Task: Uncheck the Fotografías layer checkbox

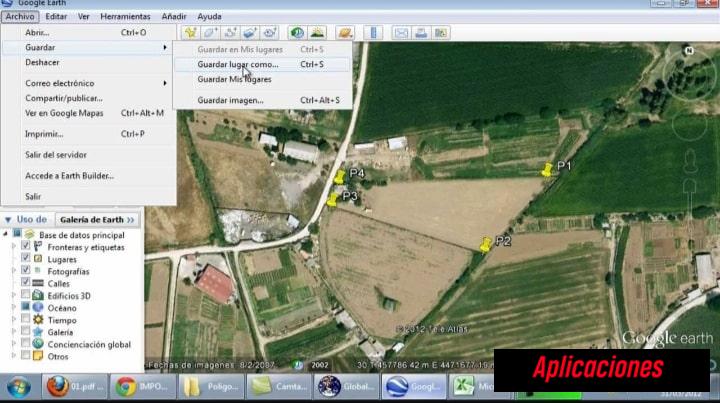Action: coord(26,270)
